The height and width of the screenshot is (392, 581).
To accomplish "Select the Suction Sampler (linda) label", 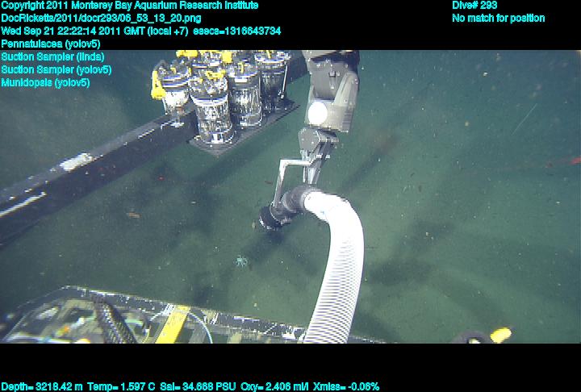I will pos(52,56).
